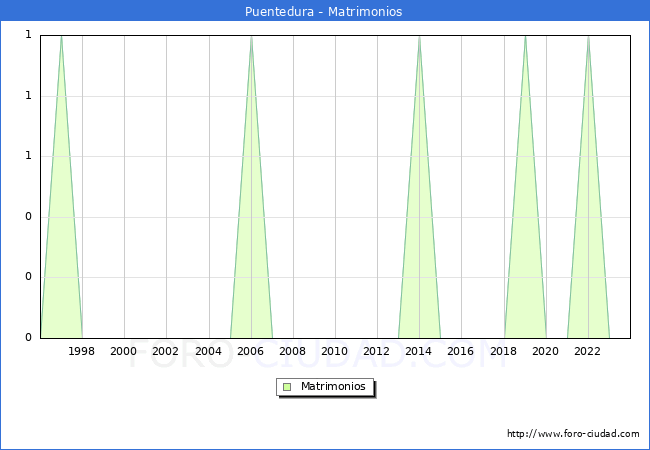The image size is (650, 450).
Task: Select the 2008 year label
Action: pos(293,351)
